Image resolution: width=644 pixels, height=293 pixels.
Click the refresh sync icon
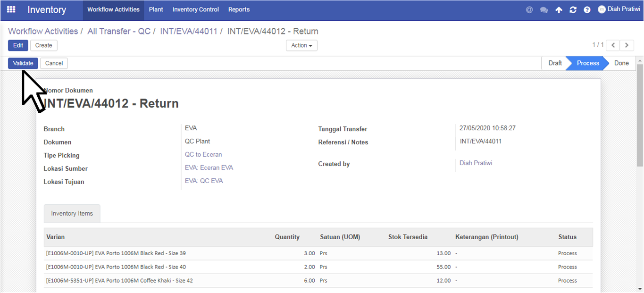tap(573, 9)
